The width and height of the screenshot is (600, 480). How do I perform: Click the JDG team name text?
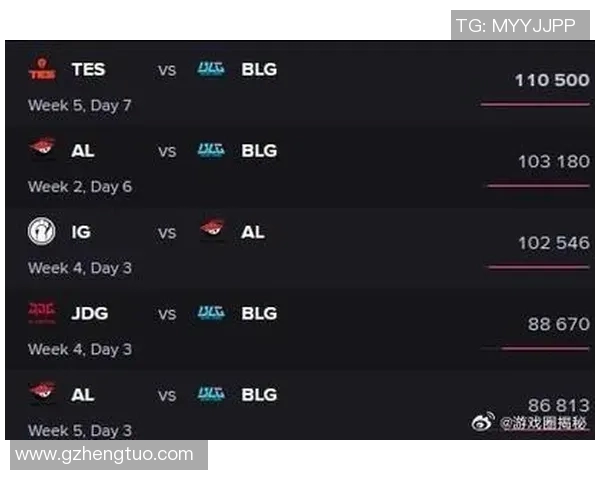(90, 313)
